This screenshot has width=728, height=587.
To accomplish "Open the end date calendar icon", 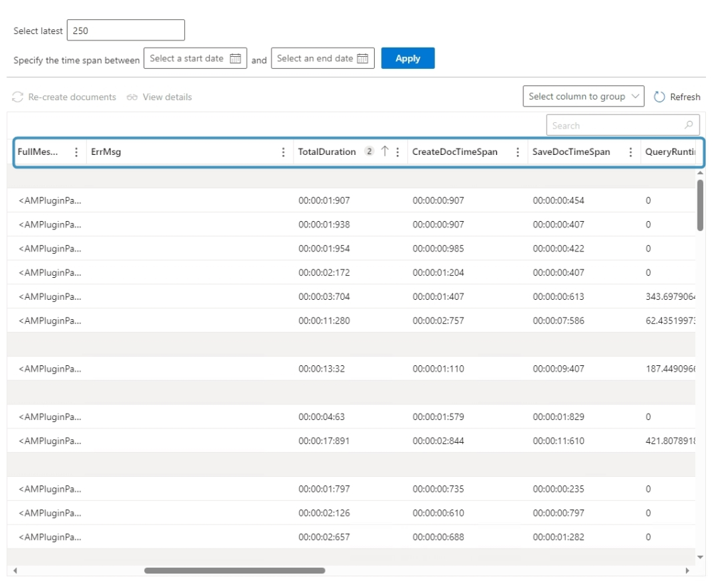I will tap(363, 58).
